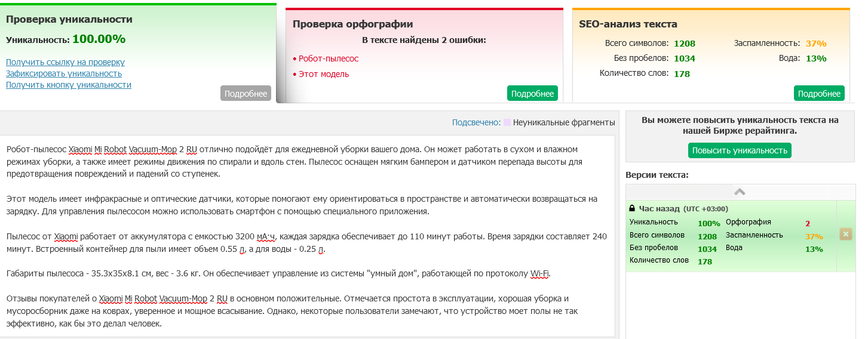The image size is (868, 339).
Task: Click Подробнее in uniqueness check panel
Action: pyautogui.click(x=246, y=94)
